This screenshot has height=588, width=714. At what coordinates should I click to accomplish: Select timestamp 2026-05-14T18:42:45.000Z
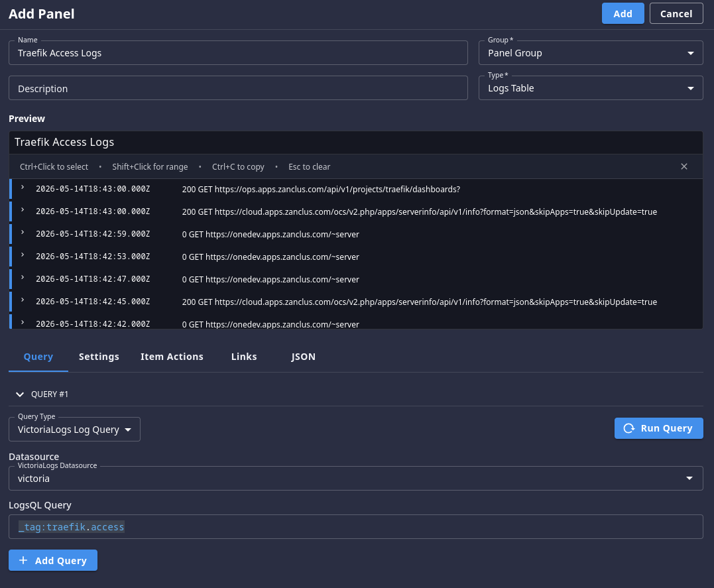pyautogui.click(x=93, y=302)
